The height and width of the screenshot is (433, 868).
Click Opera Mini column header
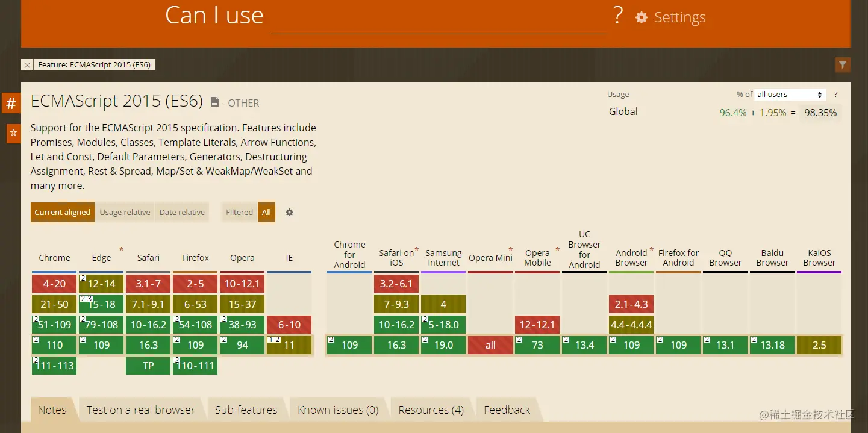click(490, 258)
